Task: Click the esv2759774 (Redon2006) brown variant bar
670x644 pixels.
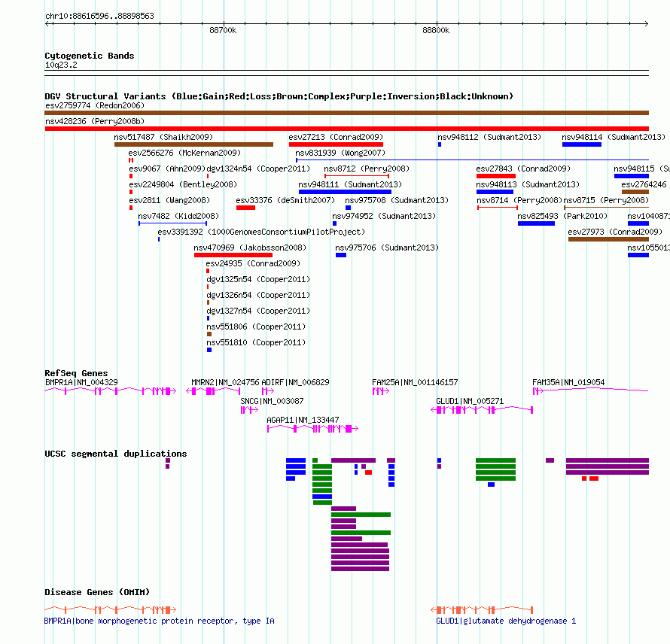Action: point(346,113)
